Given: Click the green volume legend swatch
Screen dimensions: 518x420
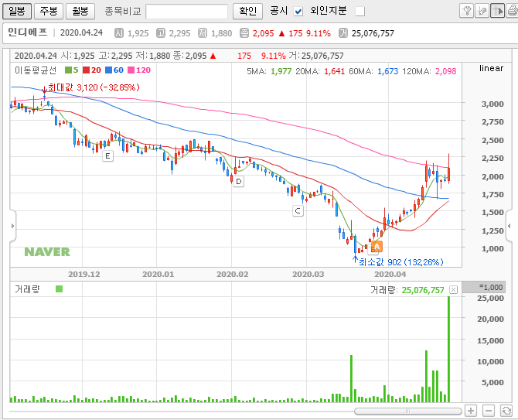Looking at the screenshot, I should (59, 289).
